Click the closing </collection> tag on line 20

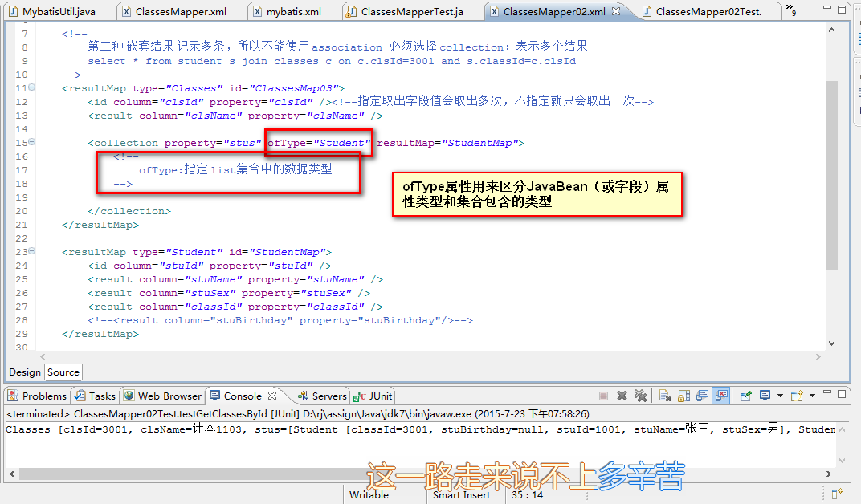129,211
